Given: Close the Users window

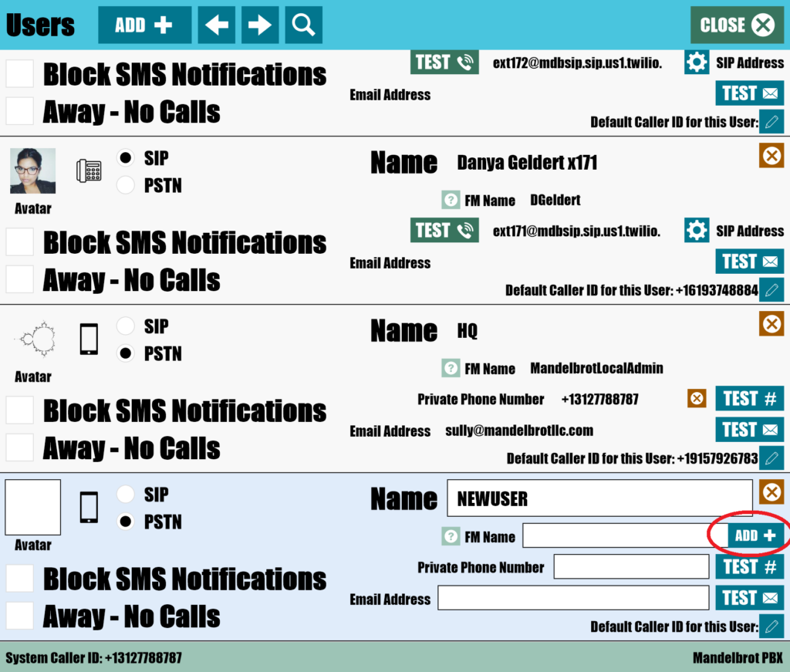Looking at the screenshot, I should (x=737, y=25).
